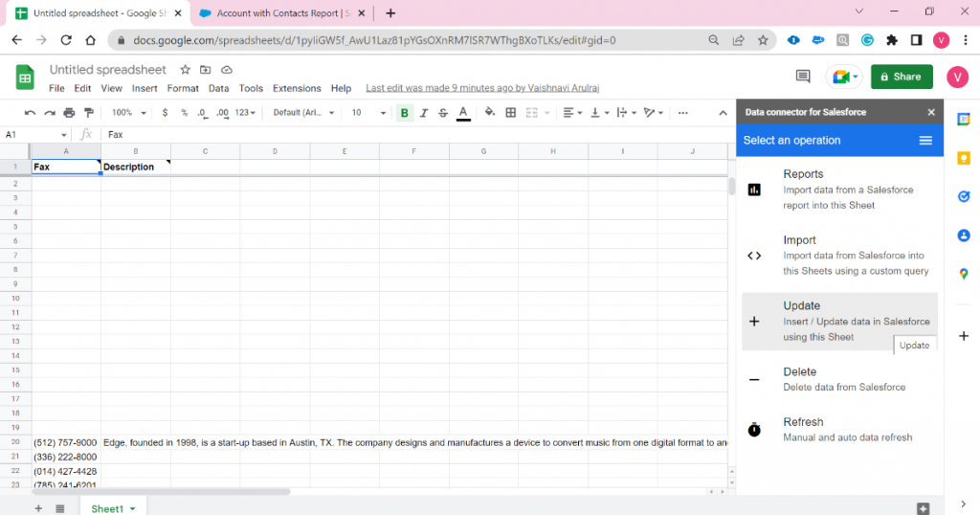Image resolution: width=980 pixels, height=515 pixels.
Task: Click the Undo icon in toolbar
Action: (x=30, y=113)
